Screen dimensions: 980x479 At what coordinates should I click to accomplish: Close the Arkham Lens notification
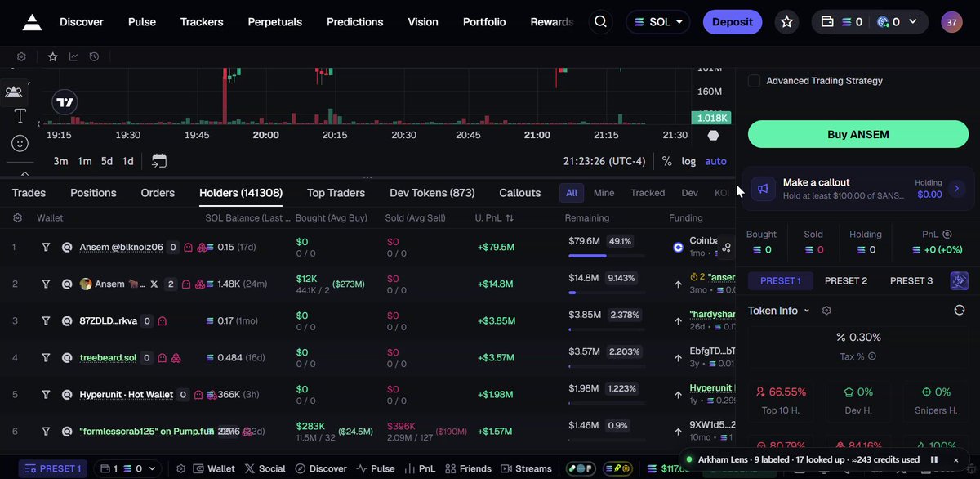[x=955, y=459]
